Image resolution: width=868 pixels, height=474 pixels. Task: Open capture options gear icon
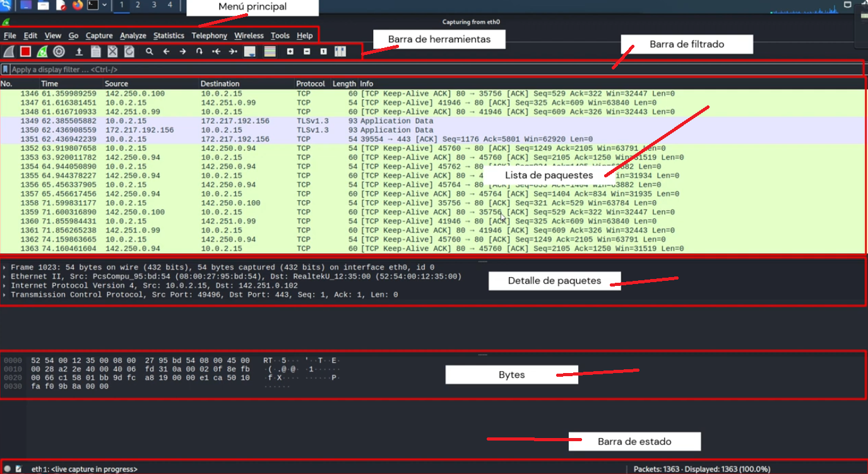coord(59,52)
